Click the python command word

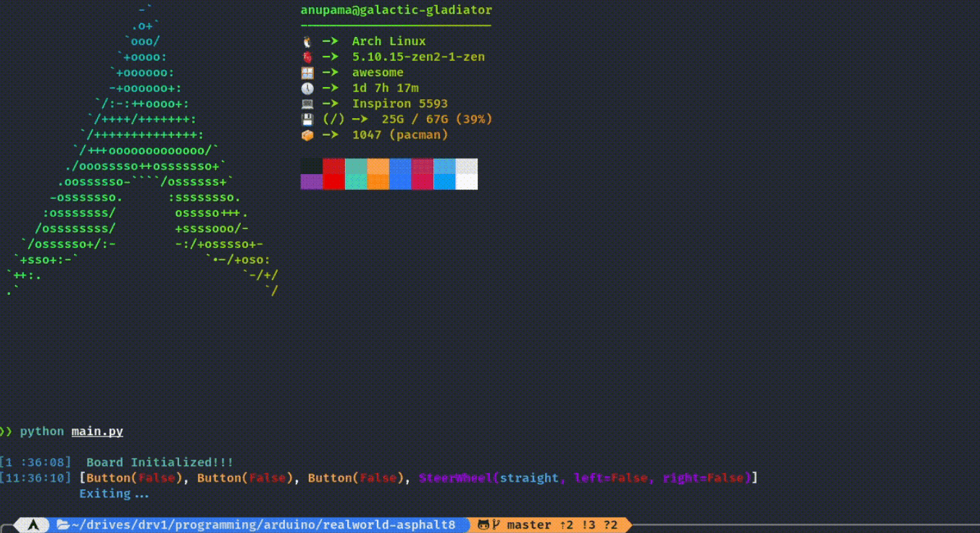(42, 431)
